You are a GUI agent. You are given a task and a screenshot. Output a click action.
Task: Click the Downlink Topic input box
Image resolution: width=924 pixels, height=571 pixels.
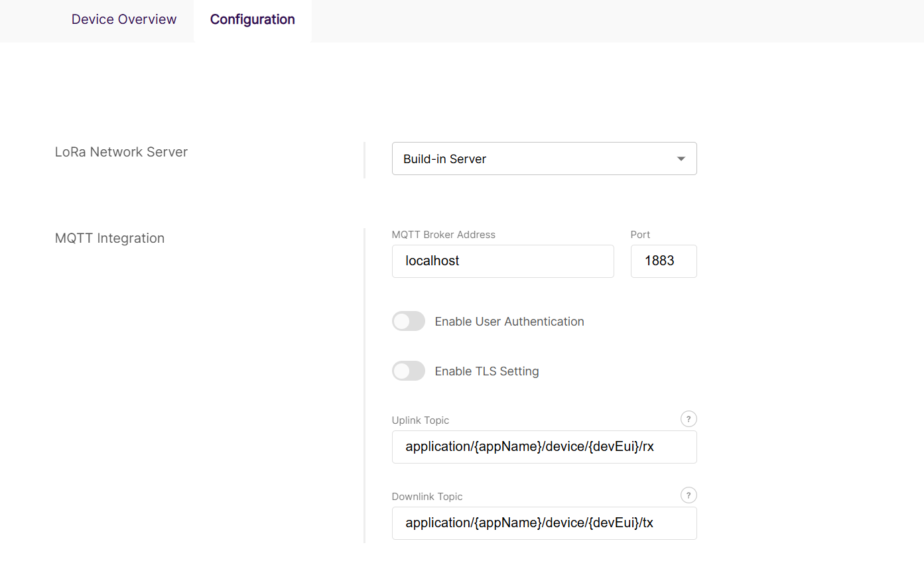point(543,523)
